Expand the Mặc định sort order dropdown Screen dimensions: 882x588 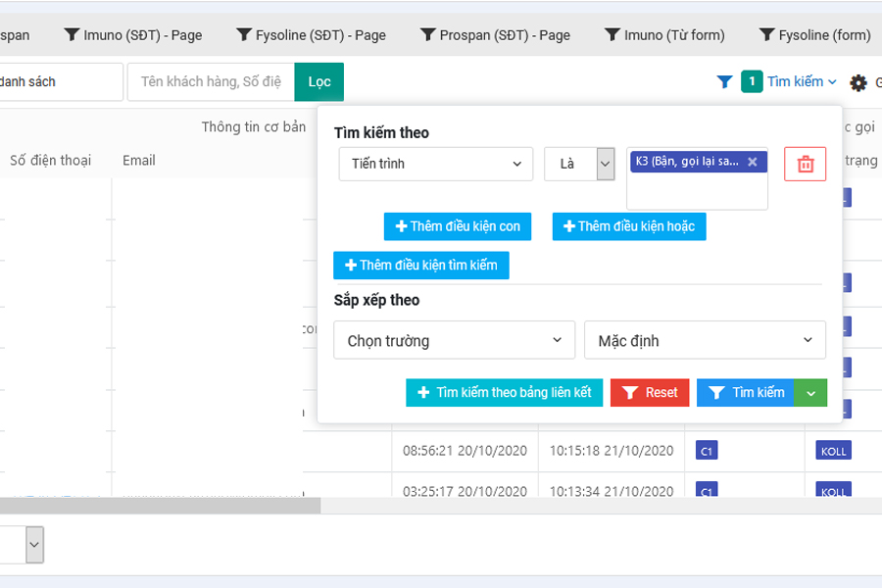705,340
